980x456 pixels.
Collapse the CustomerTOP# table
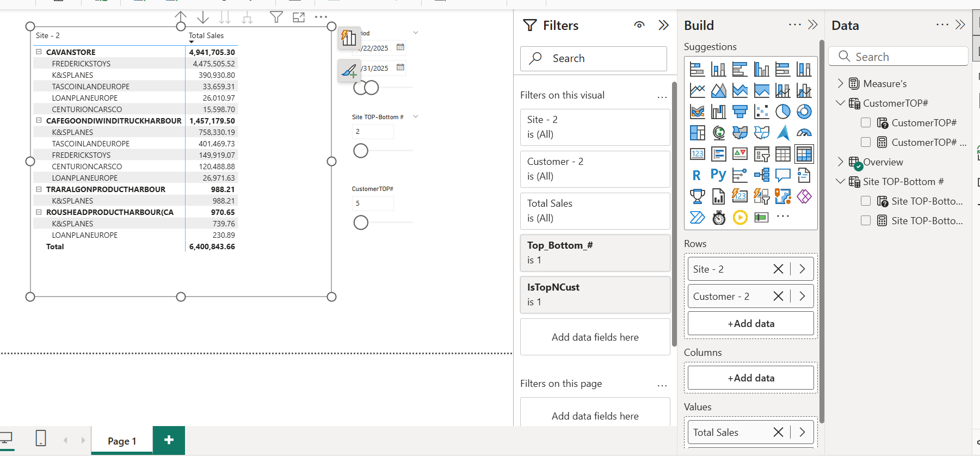[x=841, y=103]
